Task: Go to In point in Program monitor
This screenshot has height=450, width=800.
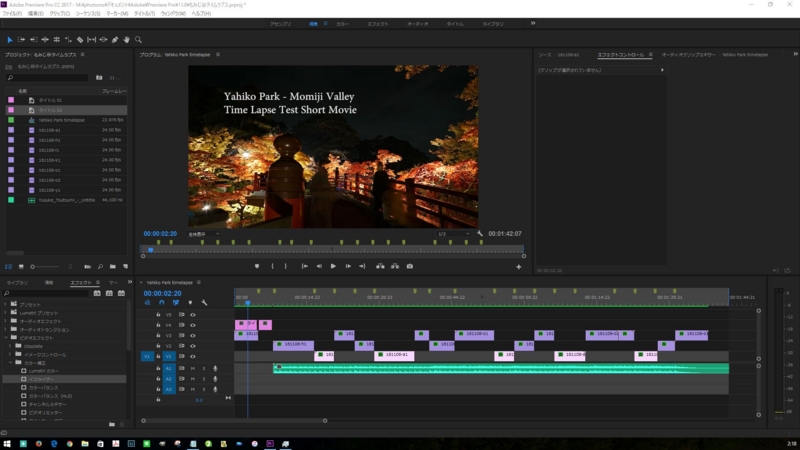Action: tap(305, 266)
